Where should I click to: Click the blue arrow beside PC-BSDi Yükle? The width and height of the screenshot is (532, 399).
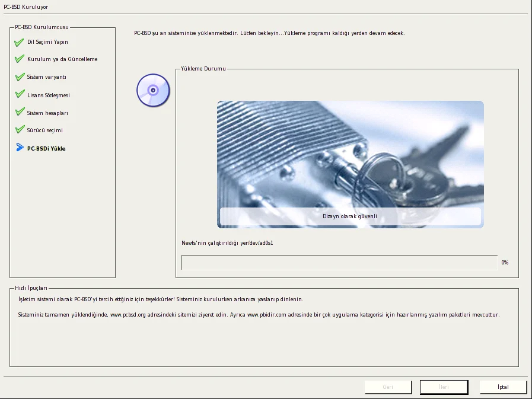[20, 147]
